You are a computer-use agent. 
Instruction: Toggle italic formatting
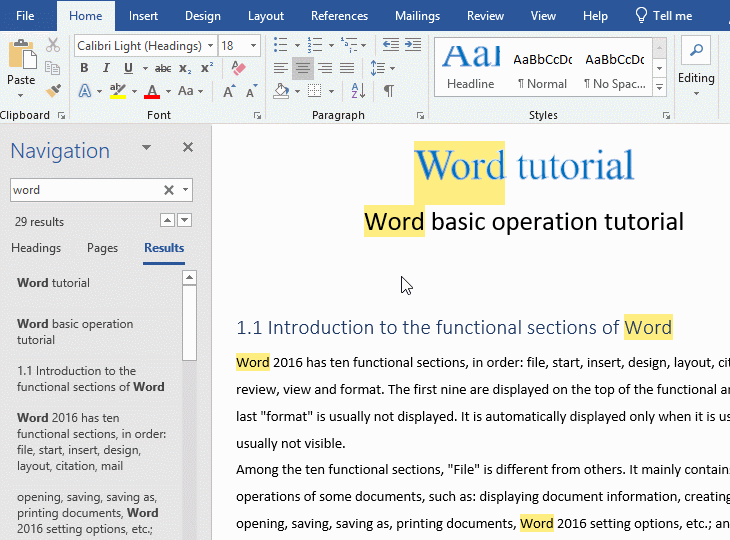(106, 68)
